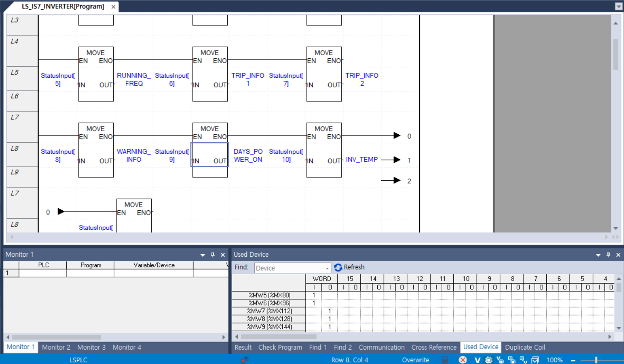Switch to the Cross Reference tab
Image resolution: width=624 pixels, height=364 pixels.
tap(434, 347)
